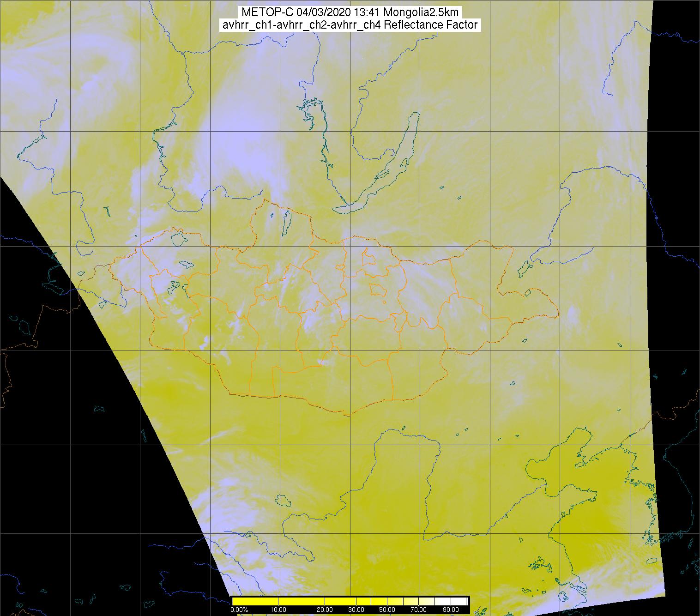This screenshot has height=616, width=700.
Task: Click the avhrr_ch1-avhrr_ch2-avhrr_ch4 Reflectance Factor caption
Action: click(x=350, y=25)
